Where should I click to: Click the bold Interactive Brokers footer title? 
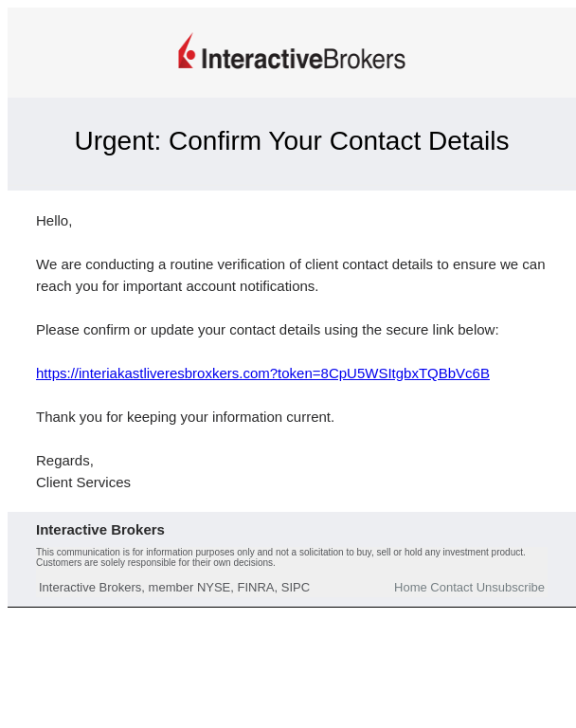(x=100, y=530)
